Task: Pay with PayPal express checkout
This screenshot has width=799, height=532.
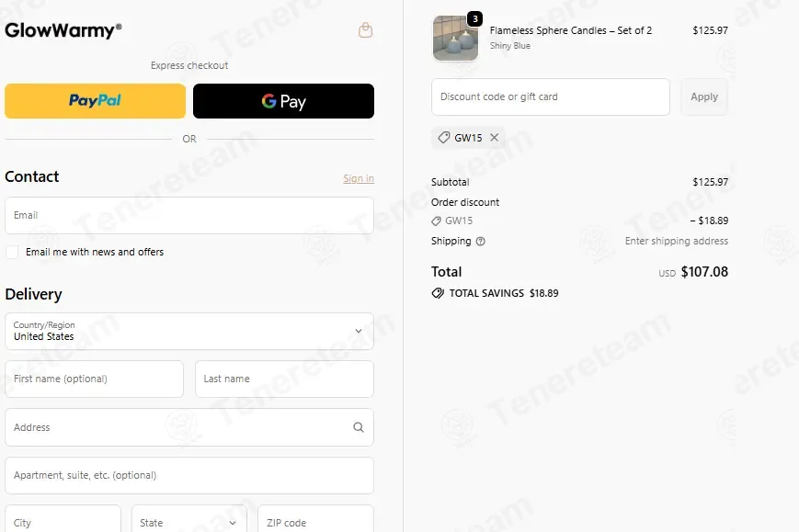Action: click(96, 101)
